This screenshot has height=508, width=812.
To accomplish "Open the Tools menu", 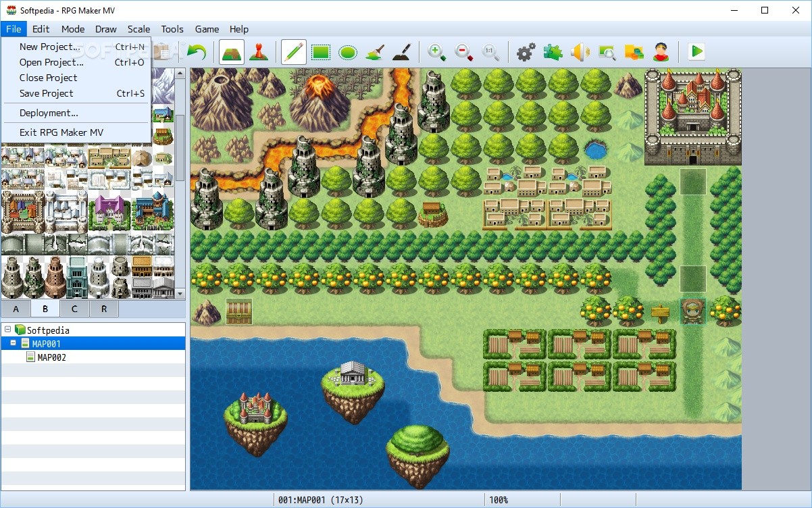I will (x=172, y=29).
